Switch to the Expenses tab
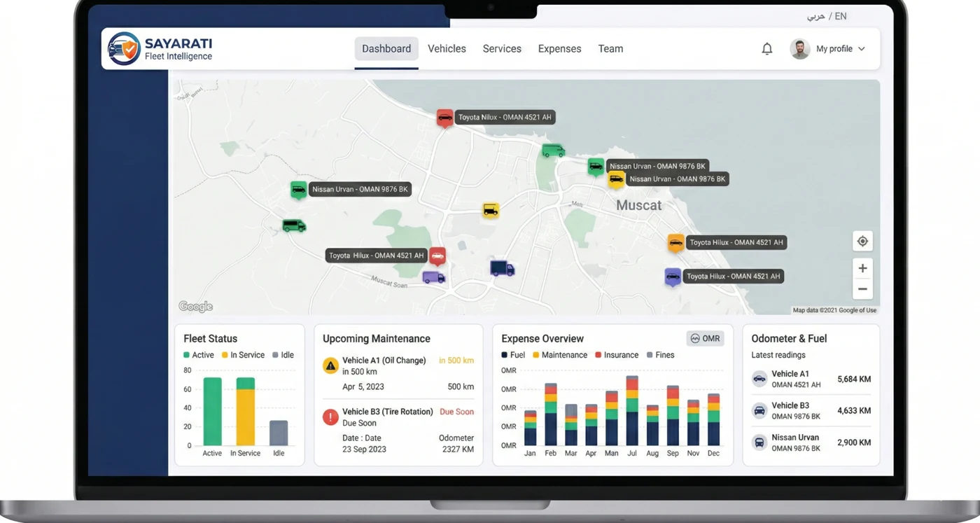Viewport: 980px width, 523px height. pyautogui.click(x=559, y=49)
